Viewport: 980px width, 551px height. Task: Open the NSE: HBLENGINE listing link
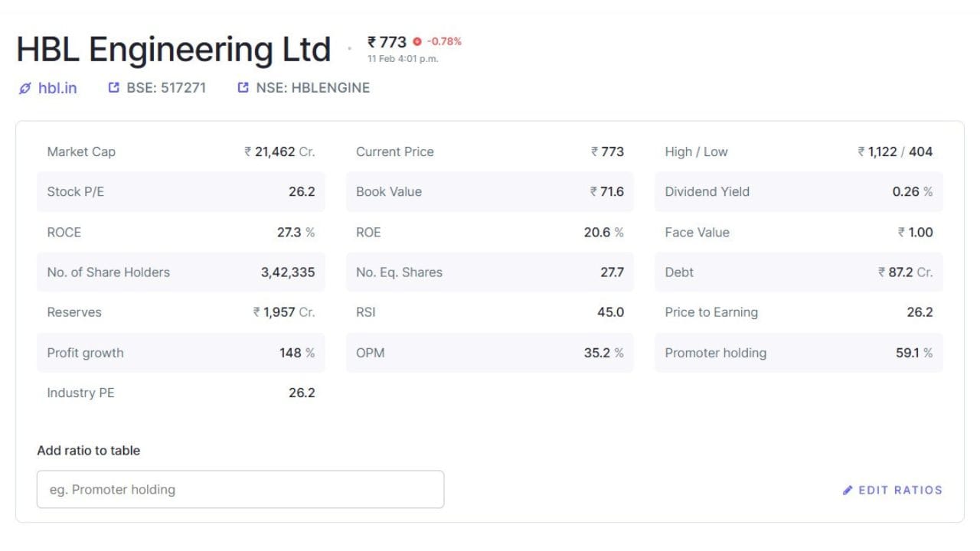[x=312, y=88]
